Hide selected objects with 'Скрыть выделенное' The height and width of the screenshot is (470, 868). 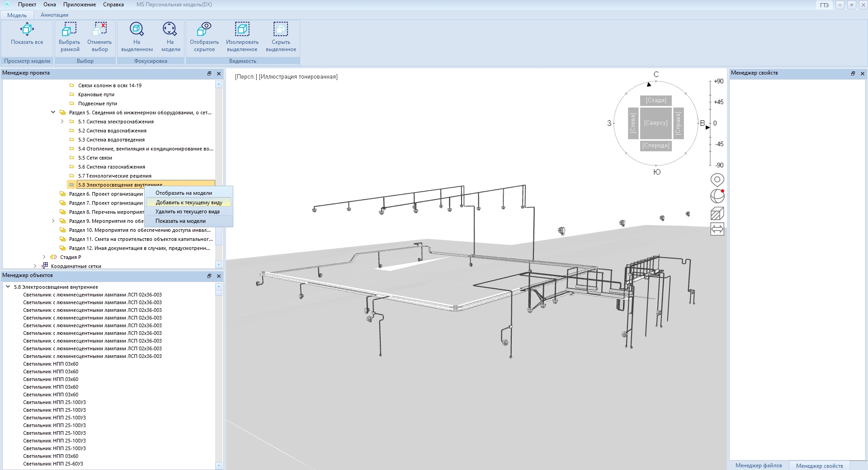coord(280,30)
